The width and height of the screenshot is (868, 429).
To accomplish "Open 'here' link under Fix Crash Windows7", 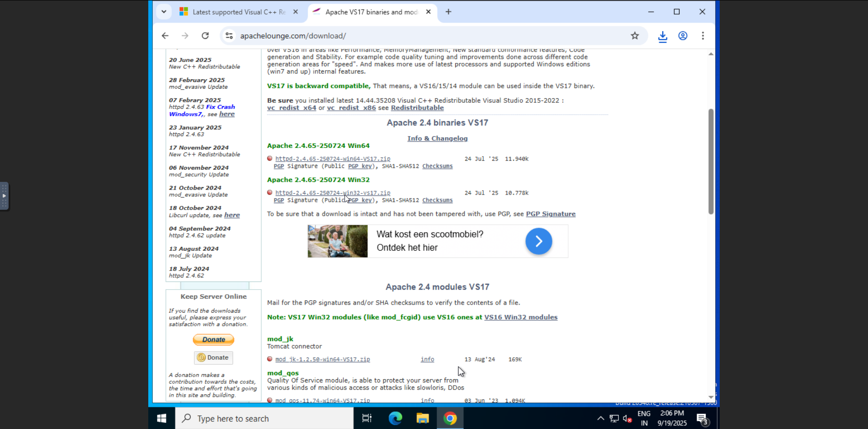I will click(227, 114).
